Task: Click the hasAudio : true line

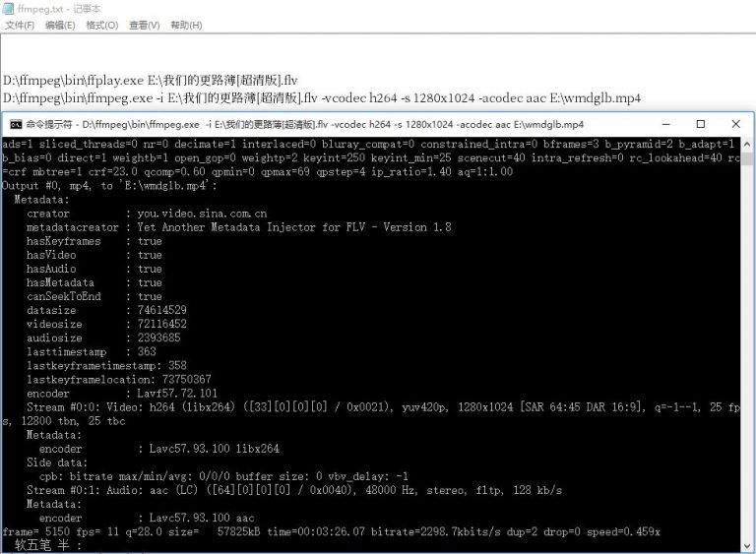Action: coord(94,269)
